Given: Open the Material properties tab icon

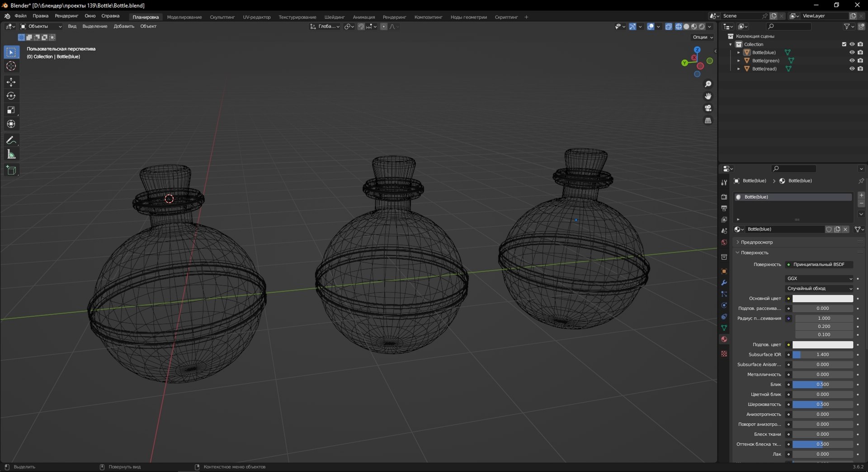Looking at the screenshot, I should click(x=724, y=339).
